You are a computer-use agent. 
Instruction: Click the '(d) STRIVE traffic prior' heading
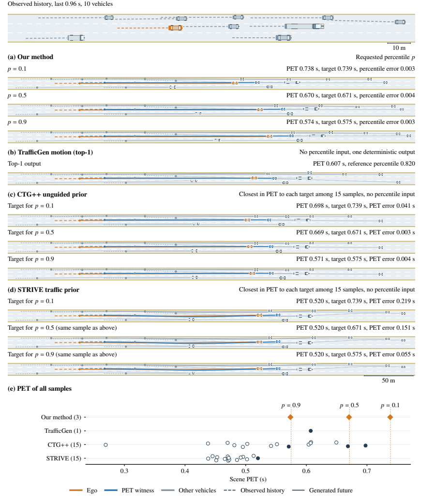[x=44, y=290]
